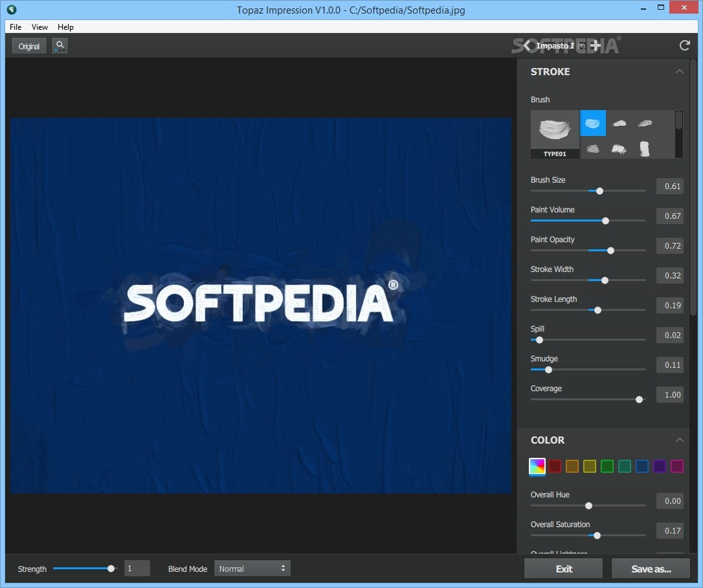The image size is (703, 588).
Task: Click the Smudge slider handle
Action: click(x=548, y=370)
